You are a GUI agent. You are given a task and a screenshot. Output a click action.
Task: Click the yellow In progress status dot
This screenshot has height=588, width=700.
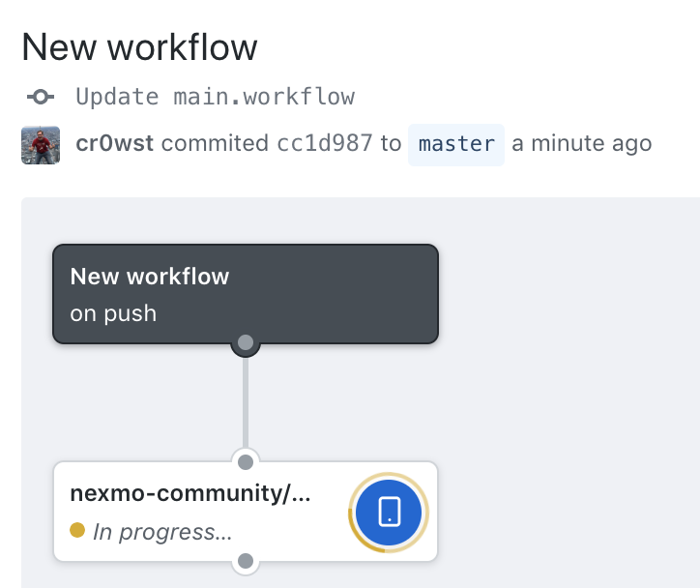(77, 530)
